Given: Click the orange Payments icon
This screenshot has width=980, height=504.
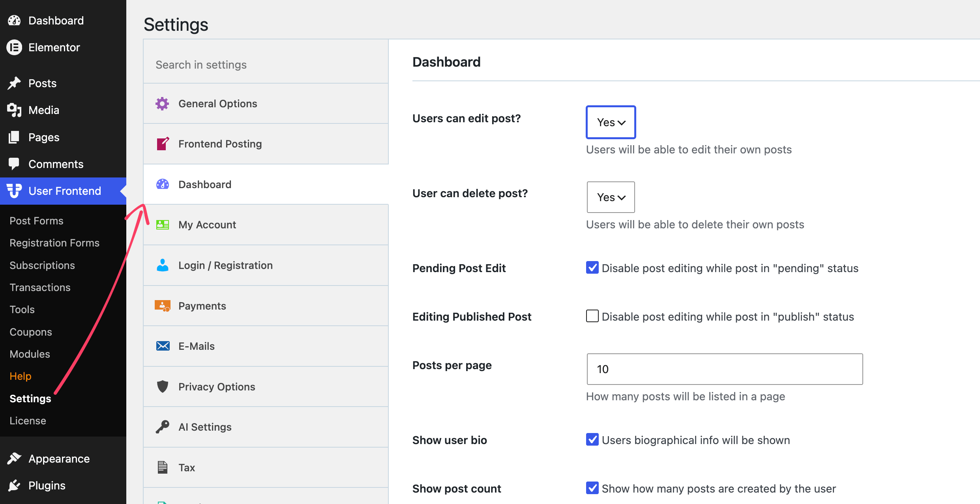Looking at the screenshot, I should coord(163,306).
